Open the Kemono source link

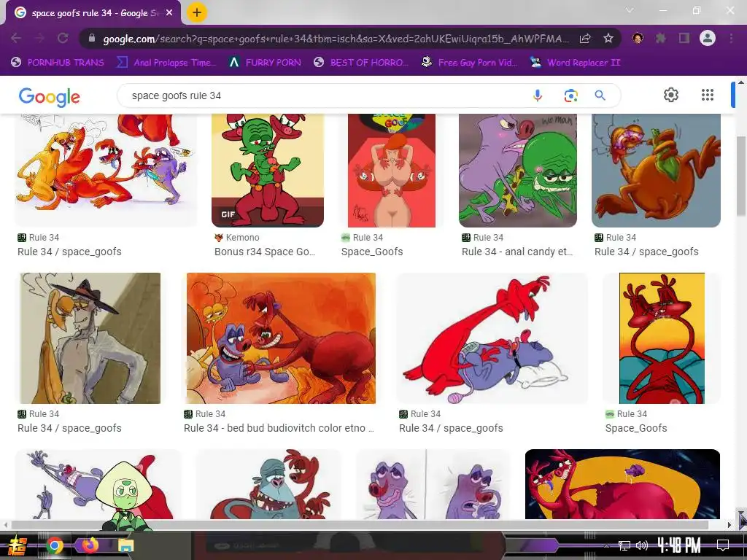click(237, 238)
